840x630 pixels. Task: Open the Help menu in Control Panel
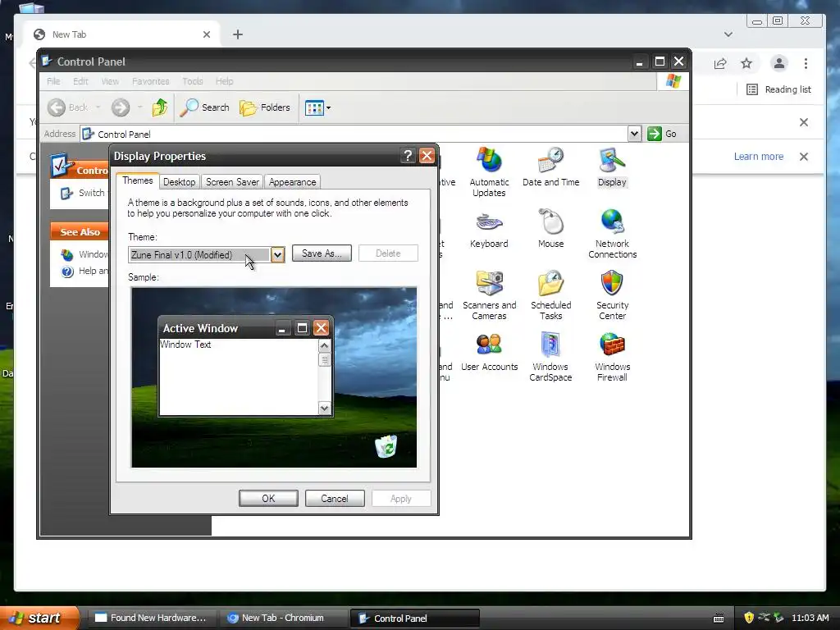coord(225,81)
